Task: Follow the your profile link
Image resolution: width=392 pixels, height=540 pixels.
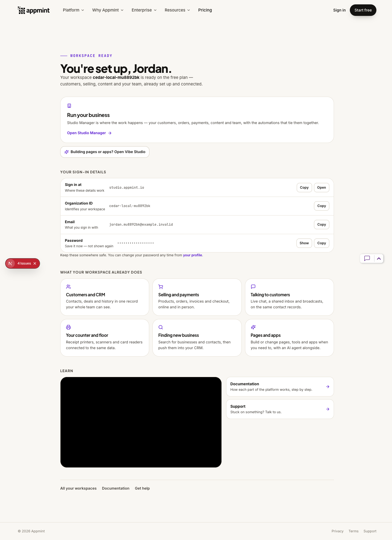Action: 192,255
